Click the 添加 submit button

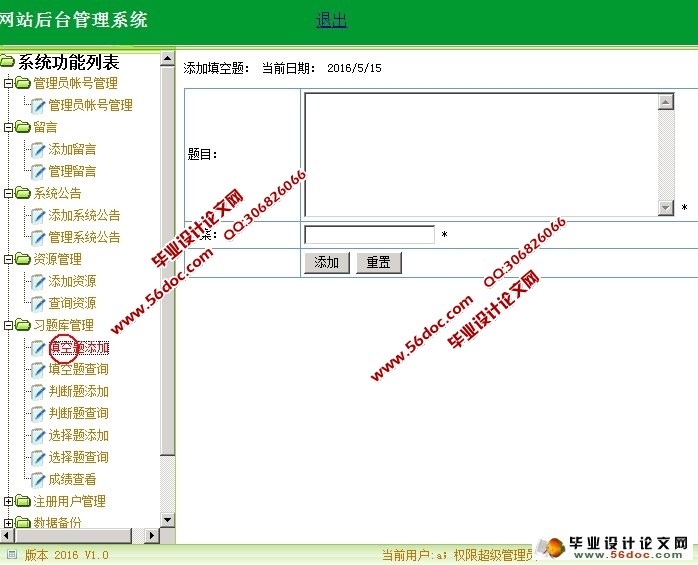327,262
